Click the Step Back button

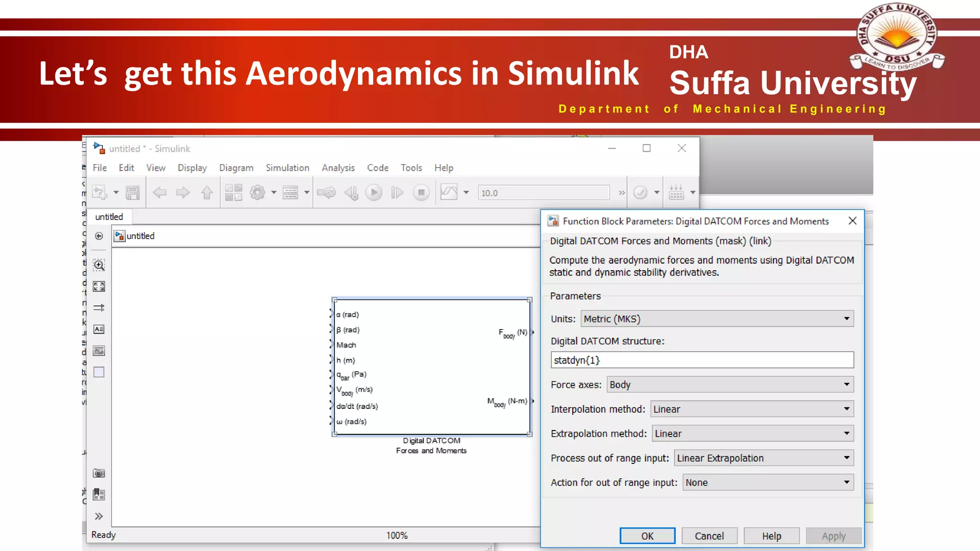click(351, 192)
